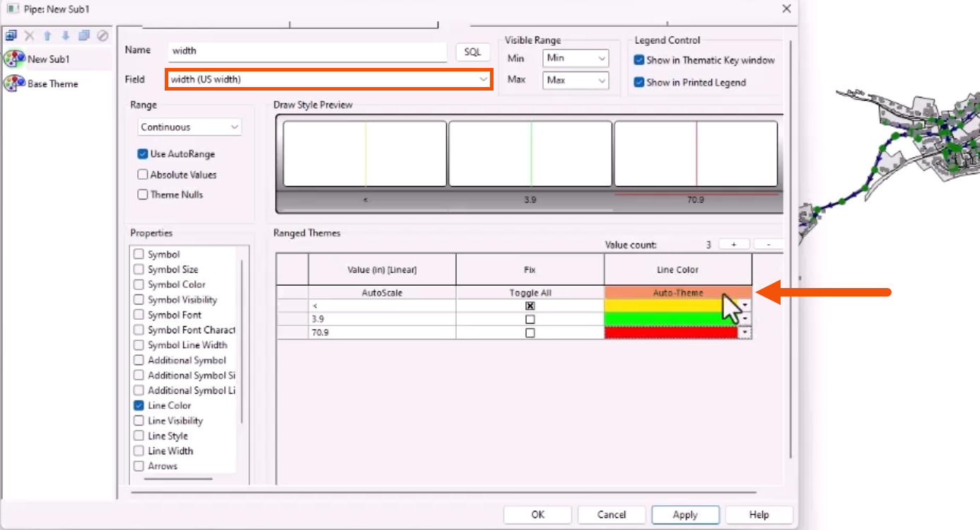Delete the selected sub-theme using the X icon
Image resolution: width=980 pixels, height=530 pixels.
coord(29,35)
